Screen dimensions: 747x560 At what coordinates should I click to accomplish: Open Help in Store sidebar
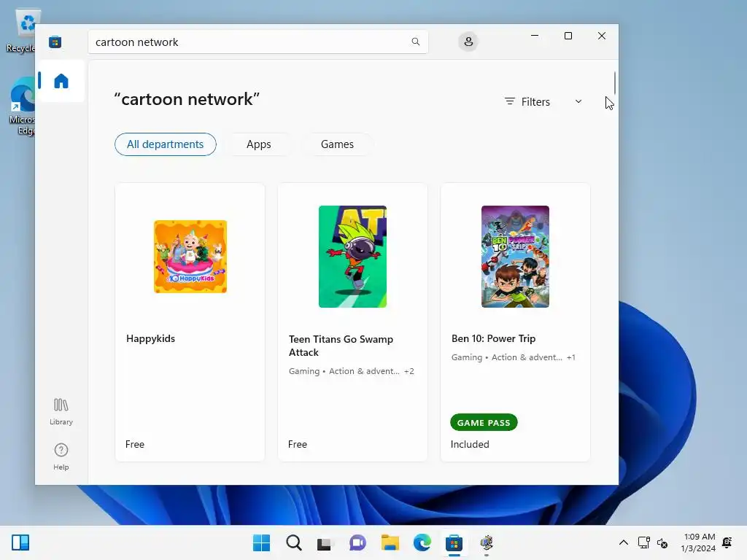[61, 456]
